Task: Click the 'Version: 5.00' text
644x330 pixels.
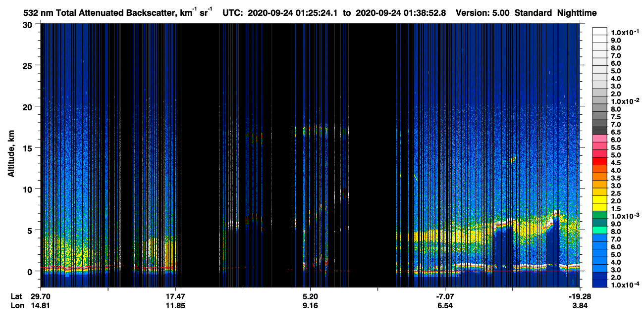Action: [x=482, y=13]
